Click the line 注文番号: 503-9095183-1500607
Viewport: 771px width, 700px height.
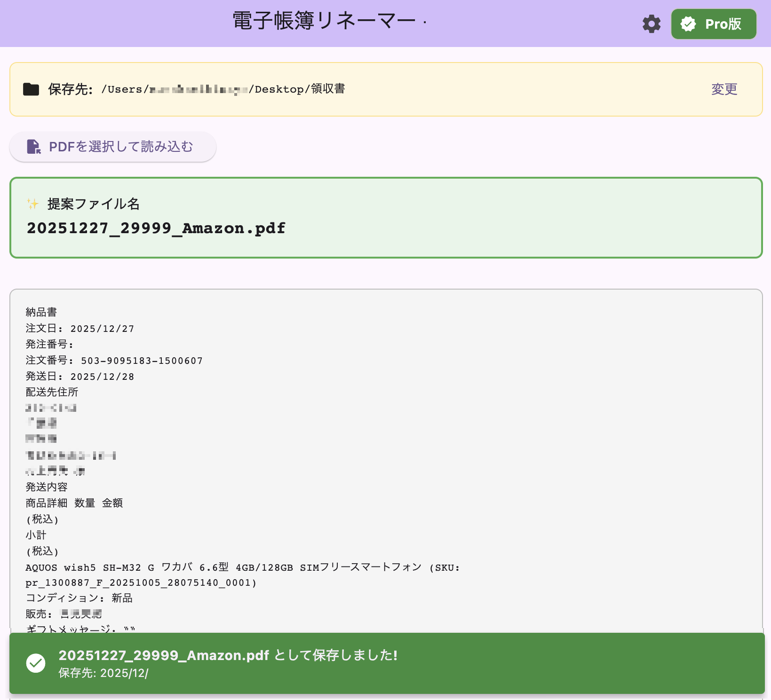coord(114,361)
